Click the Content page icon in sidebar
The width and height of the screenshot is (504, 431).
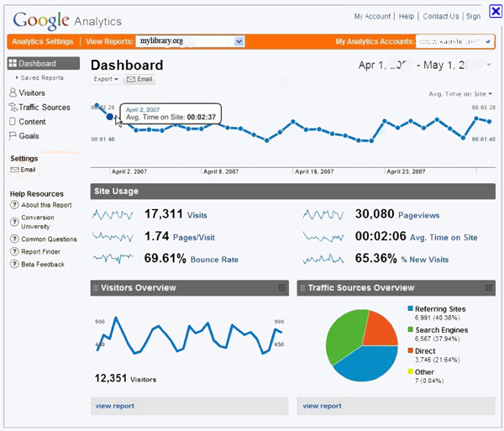point(13,122)
